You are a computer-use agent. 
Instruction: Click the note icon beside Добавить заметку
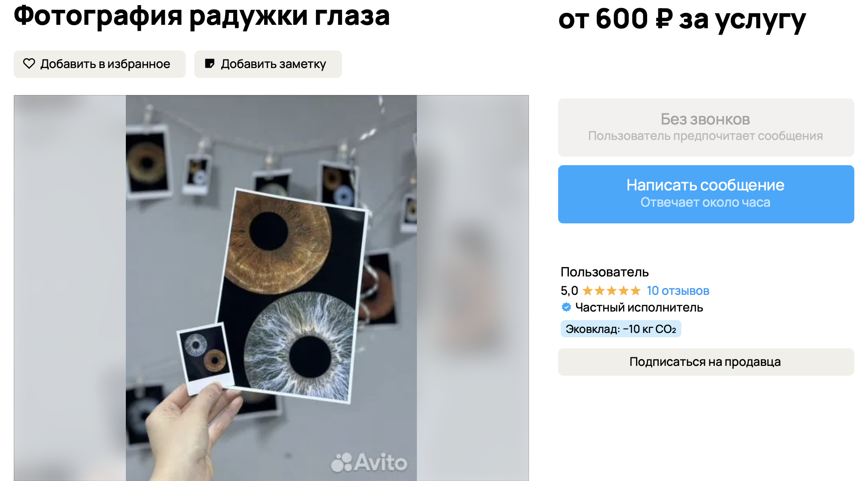(209, 64)
